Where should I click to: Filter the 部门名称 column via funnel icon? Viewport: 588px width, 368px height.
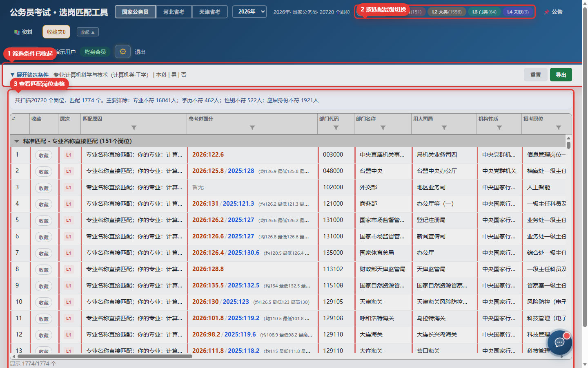pyautogui.click(x=383, y=128)
